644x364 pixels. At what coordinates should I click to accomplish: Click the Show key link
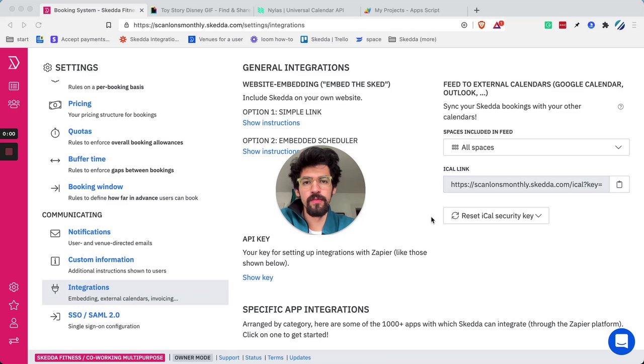tap(258, 277)
